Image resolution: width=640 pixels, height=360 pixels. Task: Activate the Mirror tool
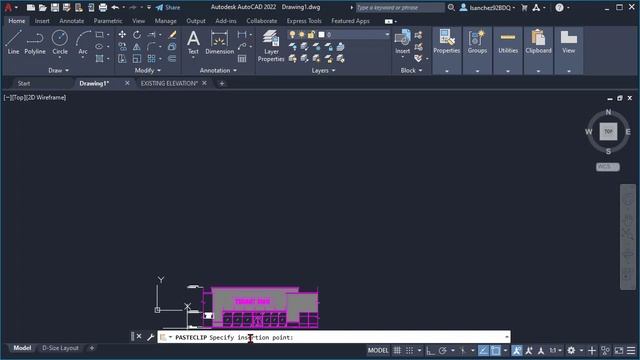[137, 47]
